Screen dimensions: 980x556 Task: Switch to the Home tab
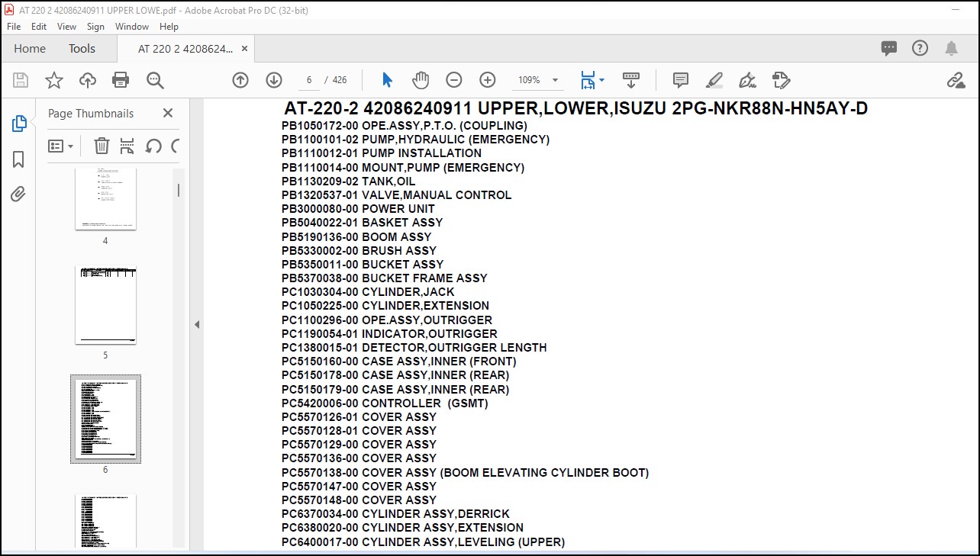point(30,48)
